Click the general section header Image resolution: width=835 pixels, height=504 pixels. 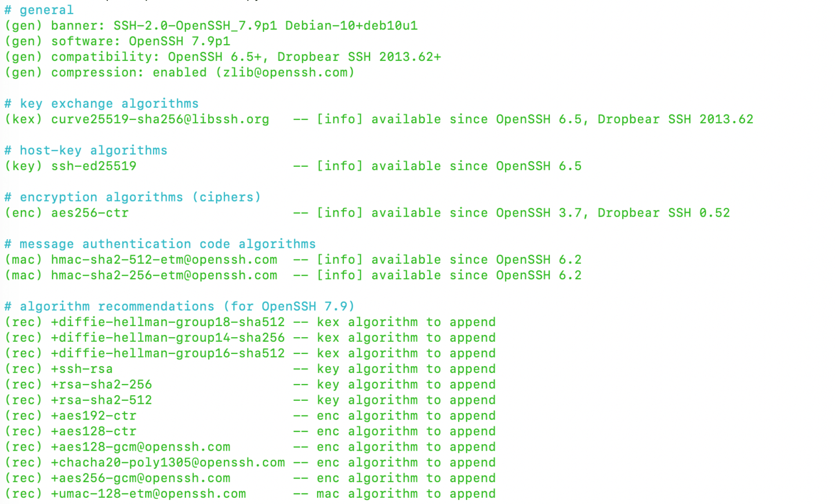point(39,10)
